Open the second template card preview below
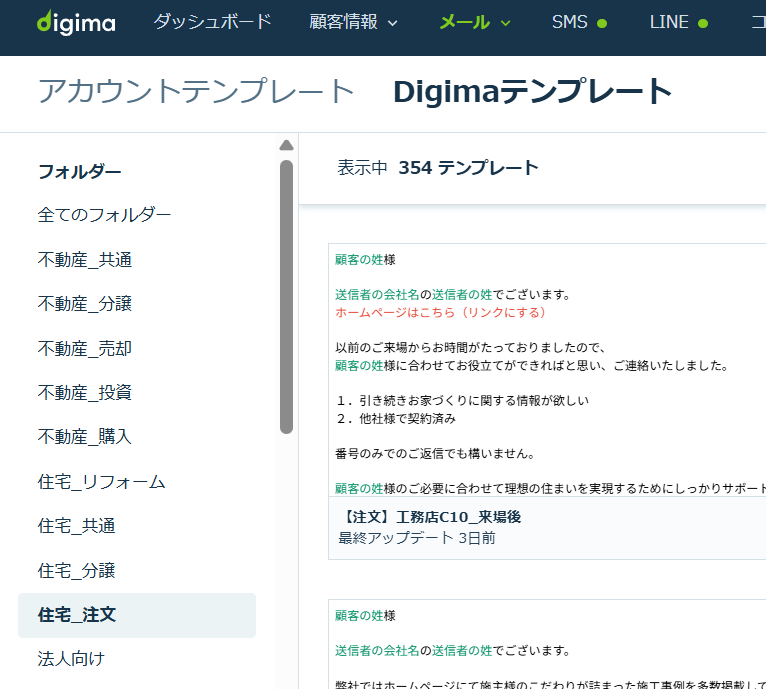This screenshot has height=689, width=766. (x=547, y=644)
